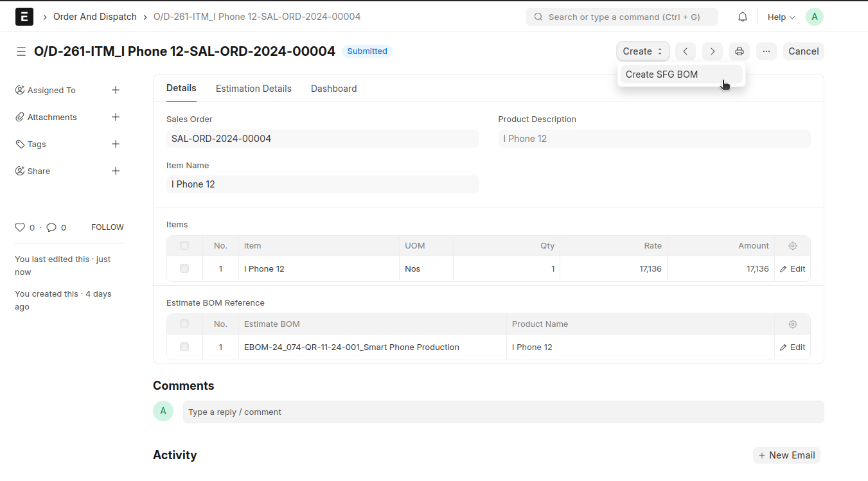Open the three-dots more options menu
This screenshot has width=868, height=481.
click(x=766, y=51)
